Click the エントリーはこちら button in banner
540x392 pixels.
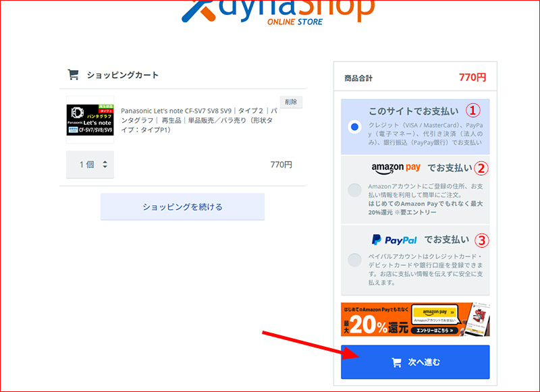tap(434, 331)
